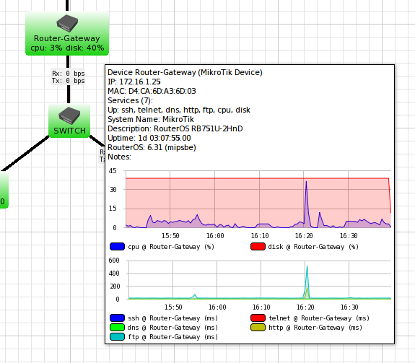Image resolution: width=415 pixels, height=363 pixels.
Task: Click the MAC address line in the tooltip
Action: click(x=152, y=91)
